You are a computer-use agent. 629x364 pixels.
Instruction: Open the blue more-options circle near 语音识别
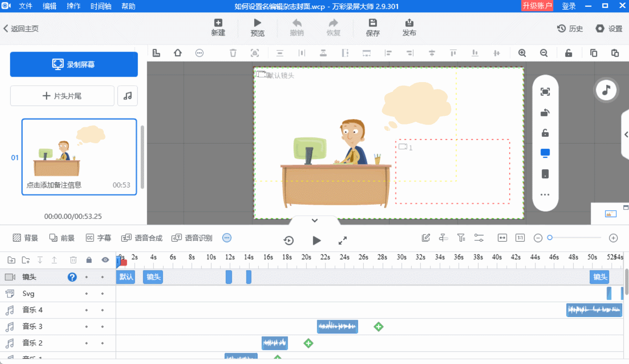(x=227, y=238)
